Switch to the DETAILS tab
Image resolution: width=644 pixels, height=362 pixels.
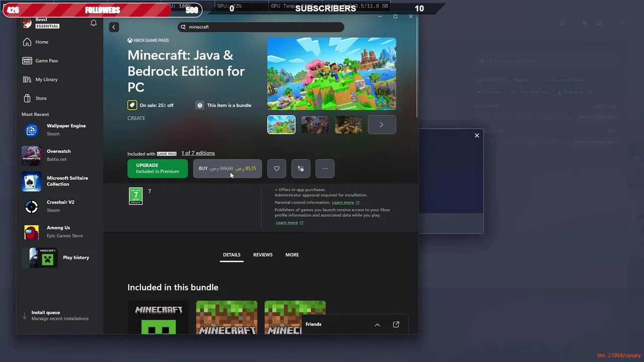pyautogui.click(x=232, y=255)
